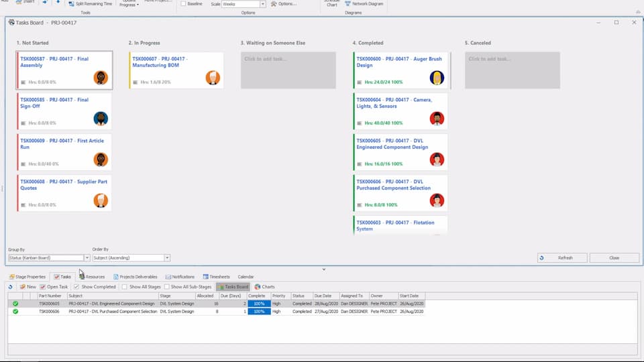The image size is (644, 362).
Task: Switch to the Timesheets tab
Action: (x=216, y=277)
